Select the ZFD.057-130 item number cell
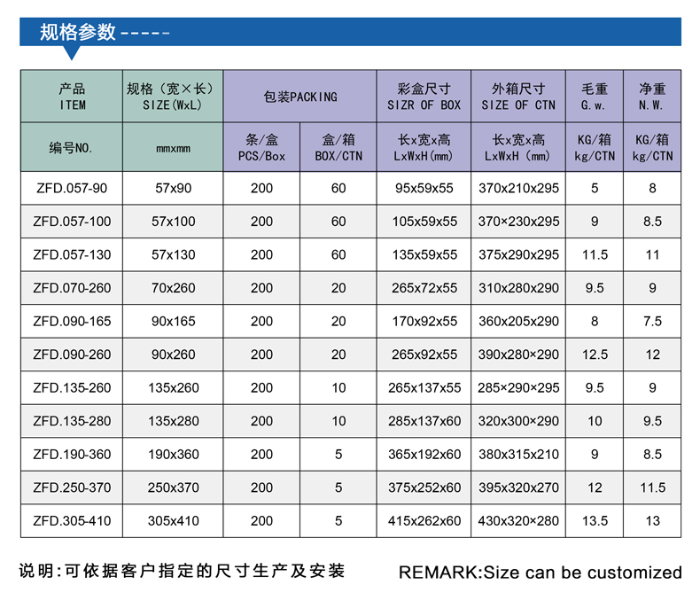 [72, 255]
